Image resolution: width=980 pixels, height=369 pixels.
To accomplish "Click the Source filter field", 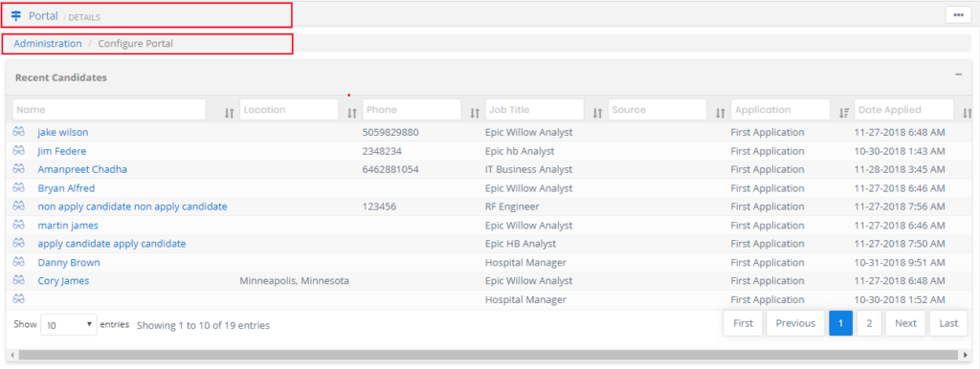I will (x=657, y=109).
